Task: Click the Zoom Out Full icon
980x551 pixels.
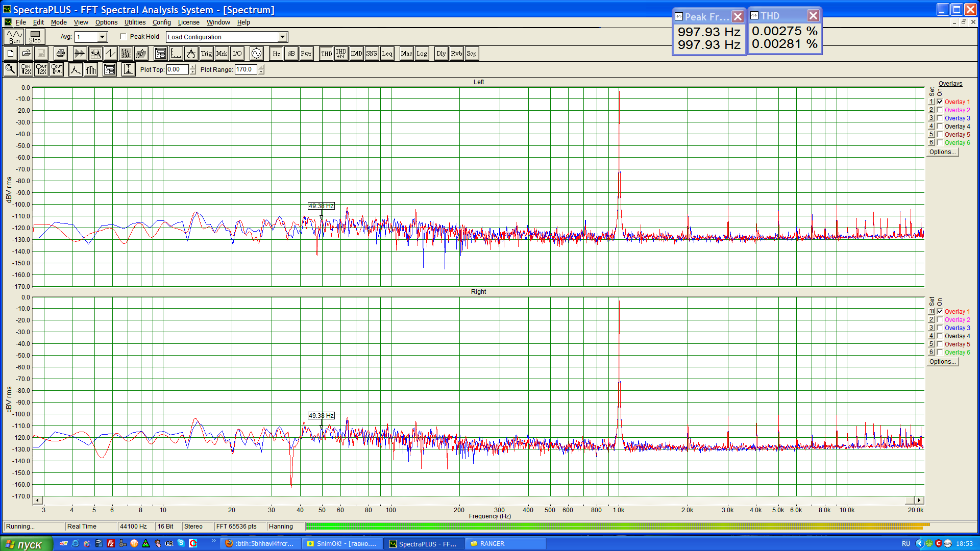Action: point(57,69)
